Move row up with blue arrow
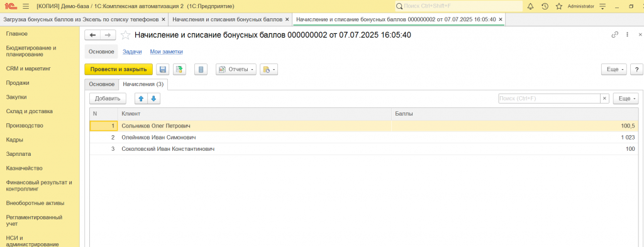644x247 pixels. point(141,99)
